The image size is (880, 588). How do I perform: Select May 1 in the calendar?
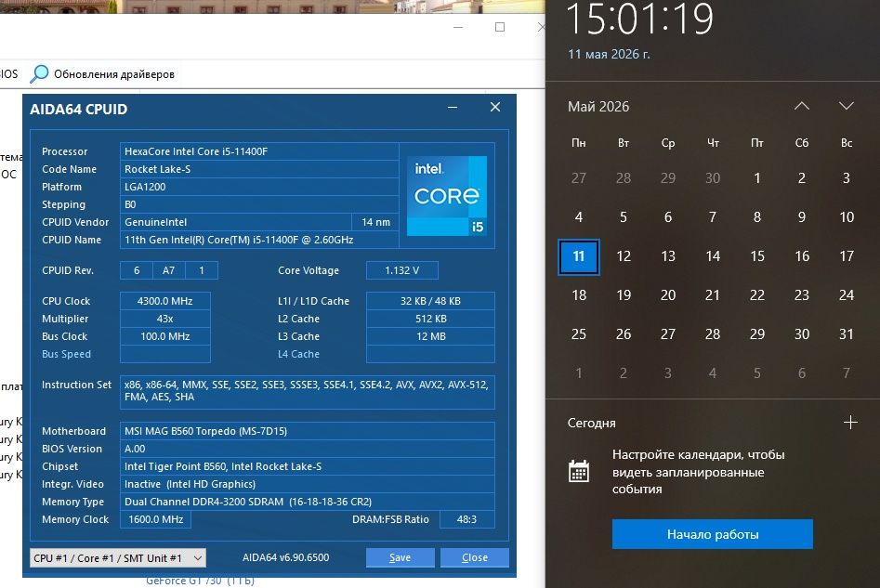pos(757,178)
